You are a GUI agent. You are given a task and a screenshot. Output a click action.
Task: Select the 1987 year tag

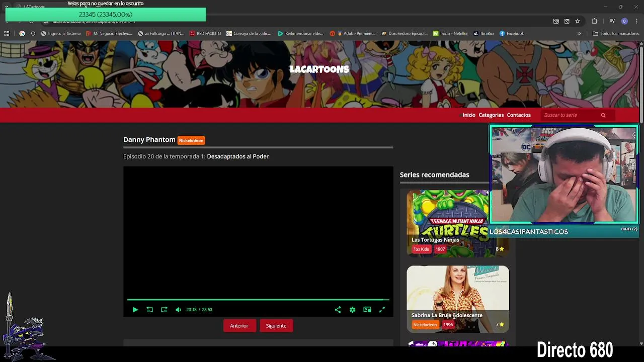click(x=440, y=249)
